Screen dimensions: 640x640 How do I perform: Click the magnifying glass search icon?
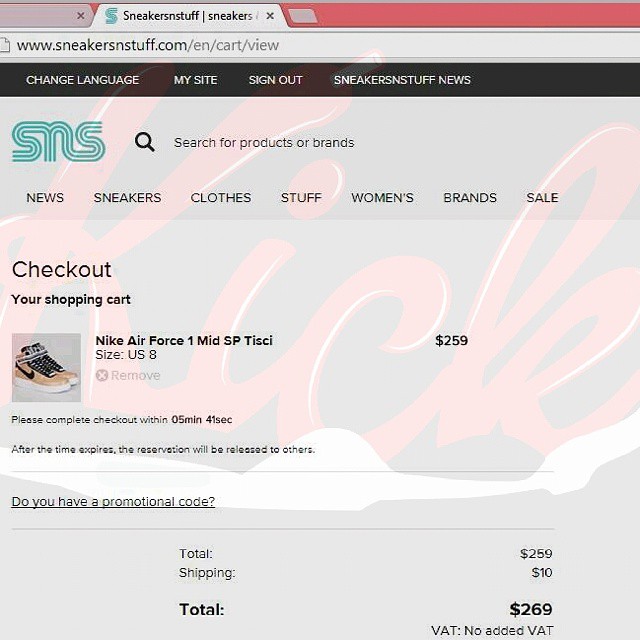pos(144,142)
